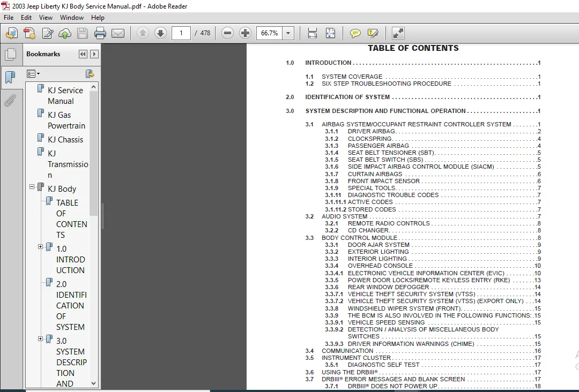Click the cloud upload toolbar icon
The height and width of the screenshot is (392, 579).
[65, 33]
